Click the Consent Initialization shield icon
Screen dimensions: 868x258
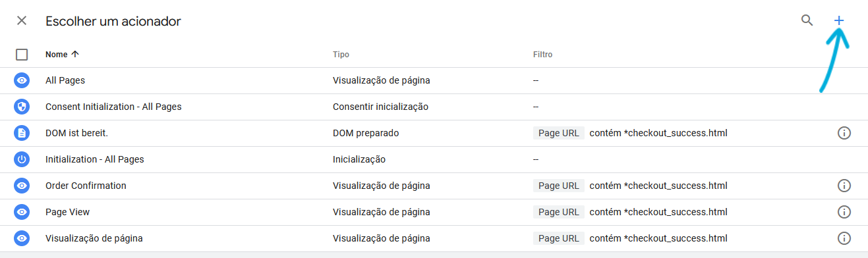point(22,107)
